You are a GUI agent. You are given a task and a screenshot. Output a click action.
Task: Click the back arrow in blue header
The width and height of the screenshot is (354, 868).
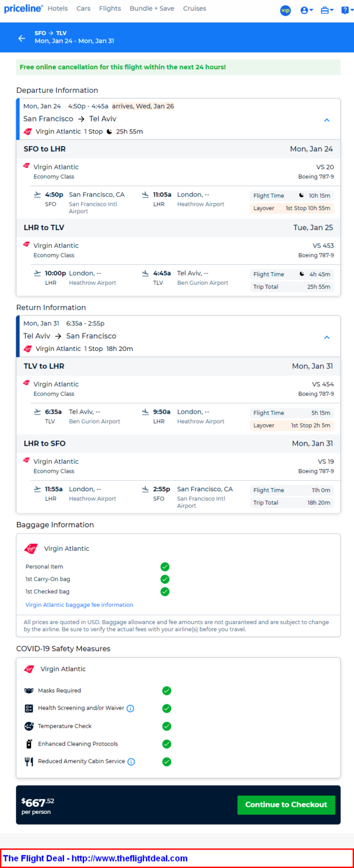[x=22, y=38]
